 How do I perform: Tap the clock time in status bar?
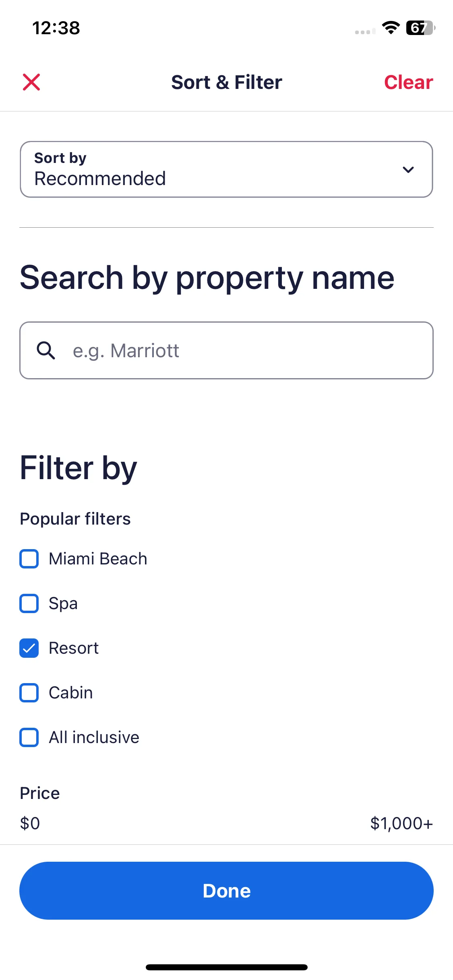pos(56,28)
